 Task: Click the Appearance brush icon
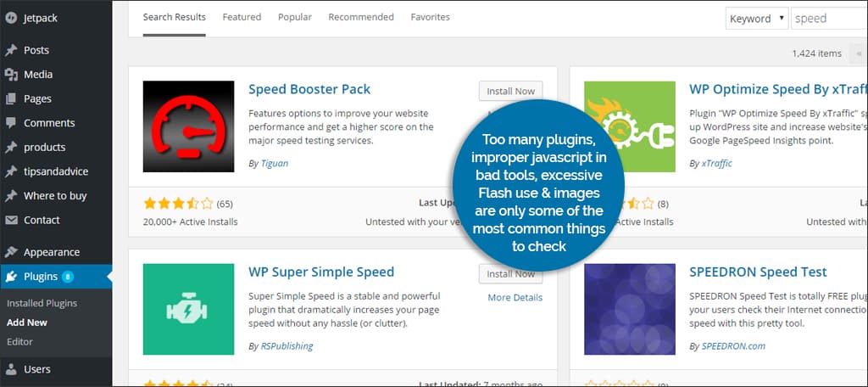tap(11, 252)
